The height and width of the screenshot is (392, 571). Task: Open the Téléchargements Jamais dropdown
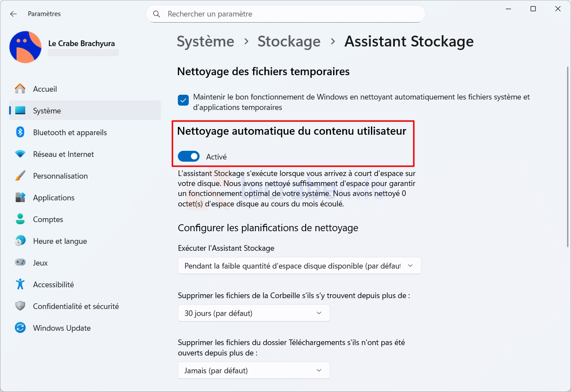coord(254,370)
